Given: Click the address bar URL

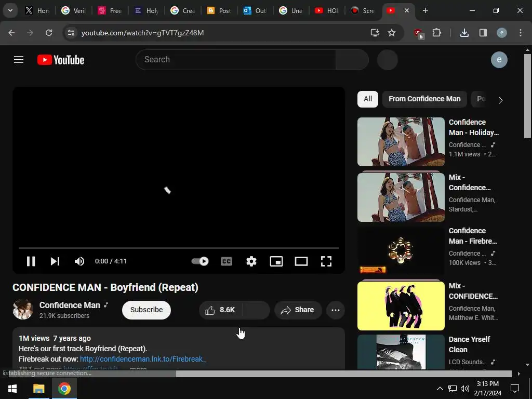Looking at the screenshot, I should (x=142, y=33).
